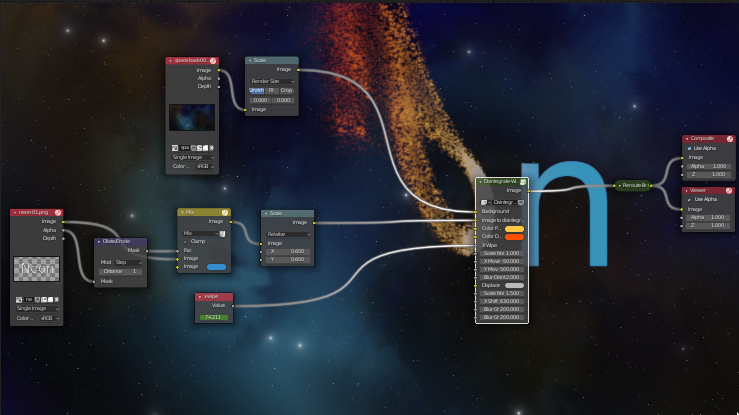Open image file icon in space-back node
739x415 pixels.
[x=205, y=148]
